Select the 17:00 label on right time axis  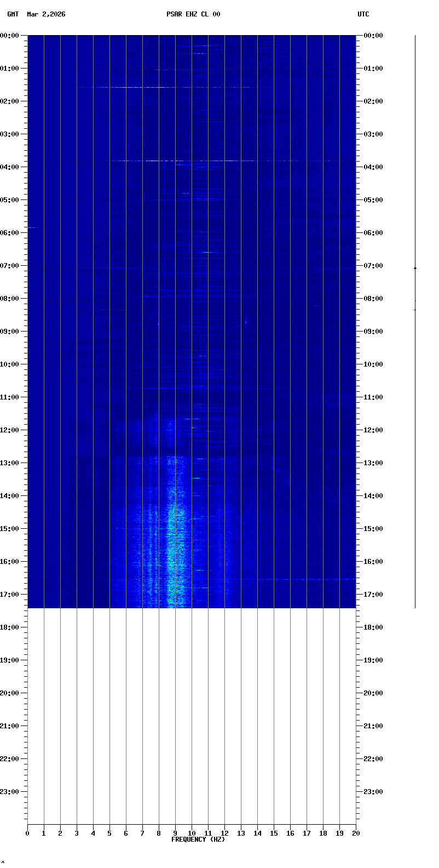(x=373, y=595)
